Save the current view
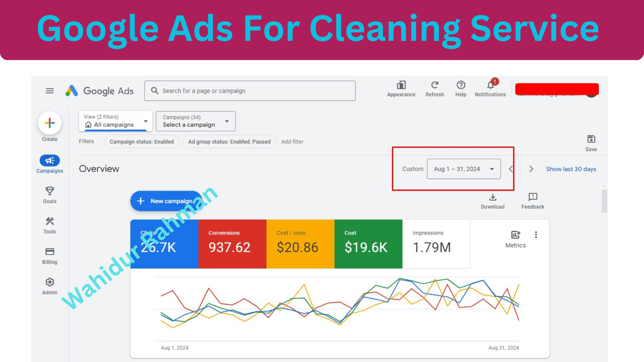644x362 pixels. tap(591, 143)
